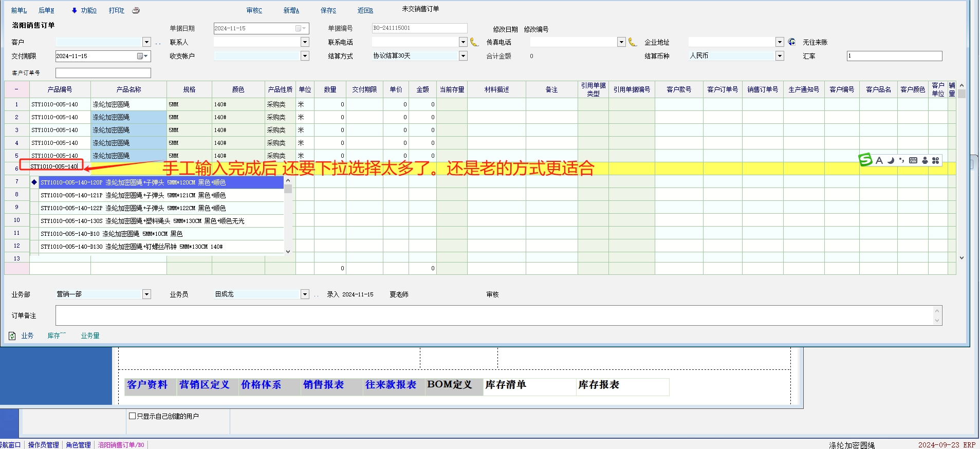Image resolution: width=980 pixels, height=449 pixels.
Task: Open the 结算方式 dropdown
Action: [463, 56]
